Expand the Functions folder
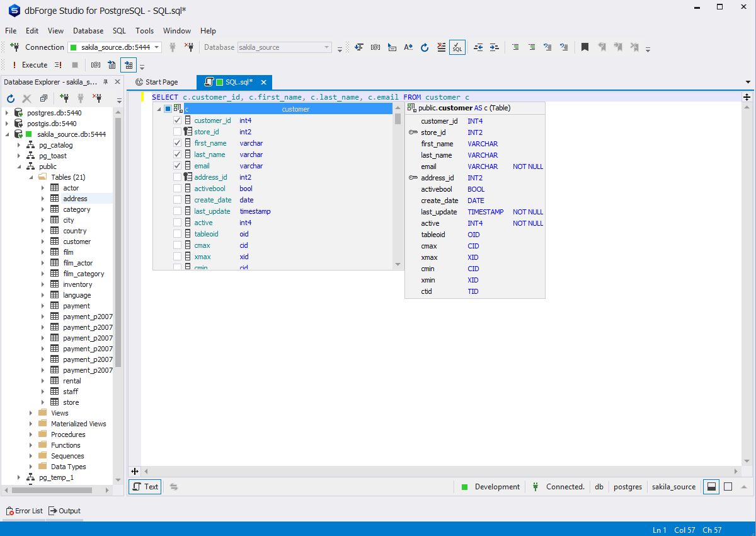 tap(31, 445)
